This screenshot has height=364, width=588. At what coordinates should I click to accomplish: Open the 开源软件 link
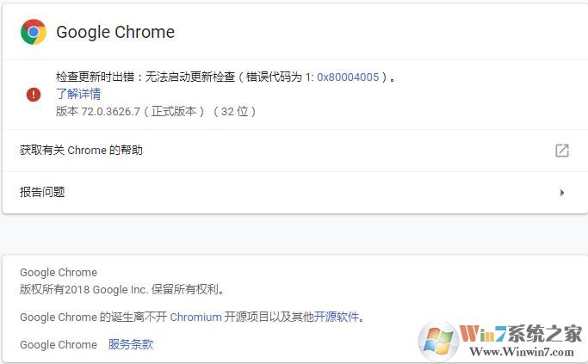click(337, 317)
